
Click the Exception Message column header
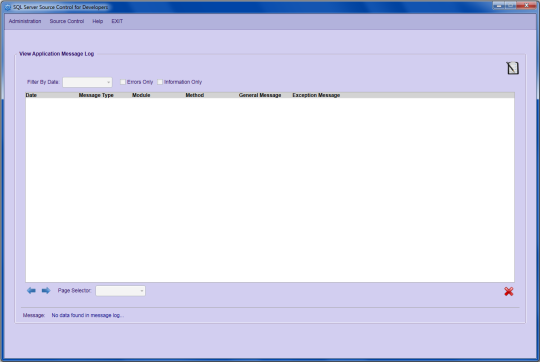(316, 95)
